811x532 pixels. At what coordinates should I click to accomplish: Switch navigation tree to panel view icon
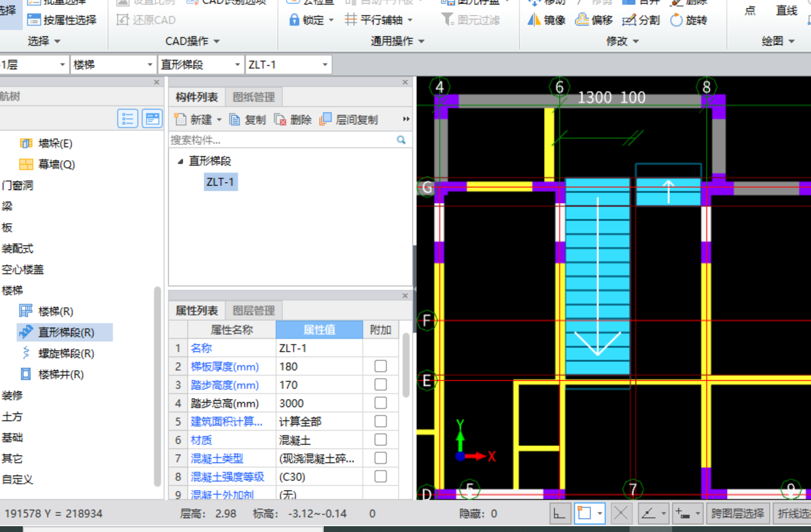click(152, 119)
